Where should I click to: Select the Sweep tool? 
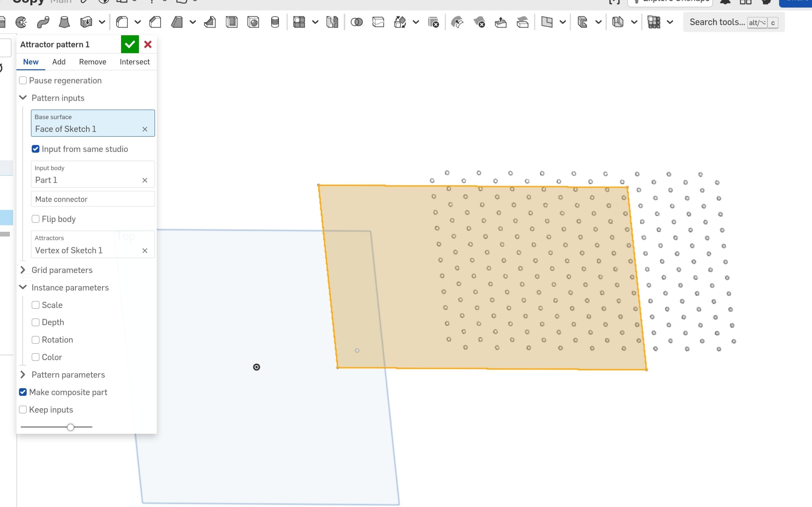click(43, 22)
